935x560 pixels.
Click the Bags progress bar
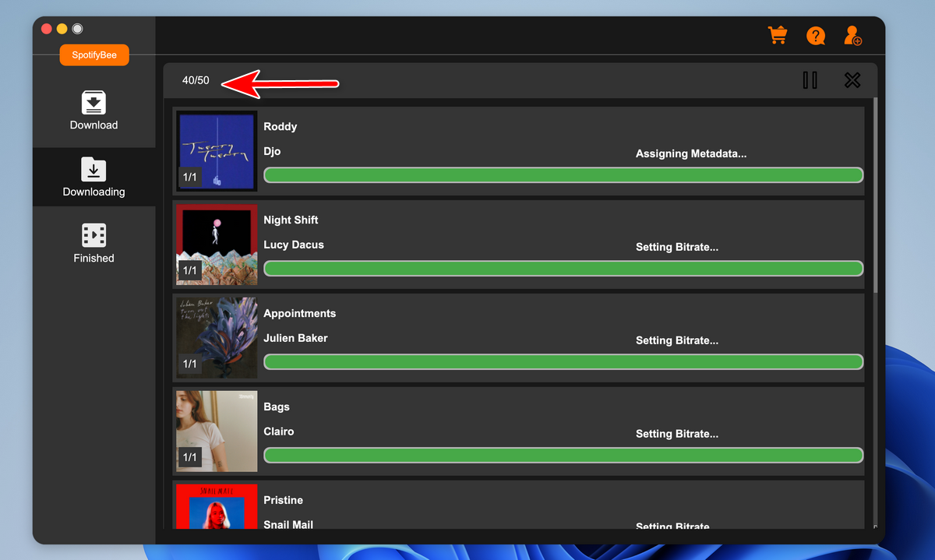coord(563,456)
